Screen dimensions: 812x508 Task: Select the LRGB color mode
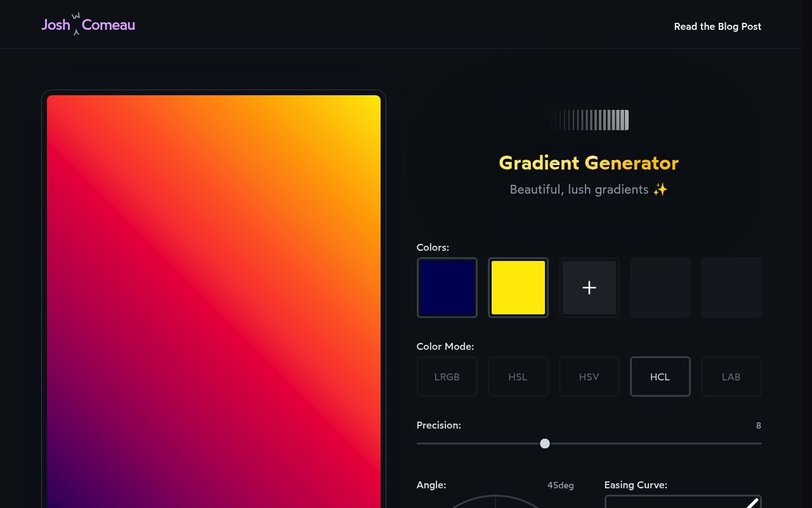(447, 377)
